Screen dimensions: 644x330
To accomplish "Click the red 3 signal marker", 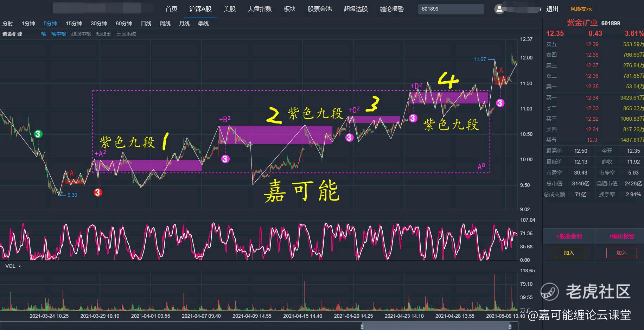I will (98, 192).
